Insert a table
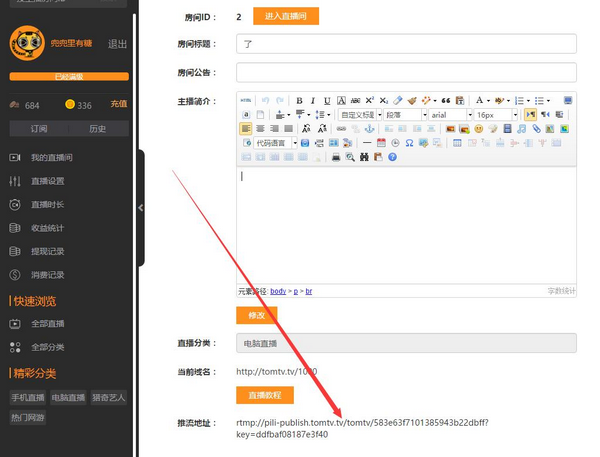Image resolution: width=600 pixels, height=457 pixels. point(457,143)
